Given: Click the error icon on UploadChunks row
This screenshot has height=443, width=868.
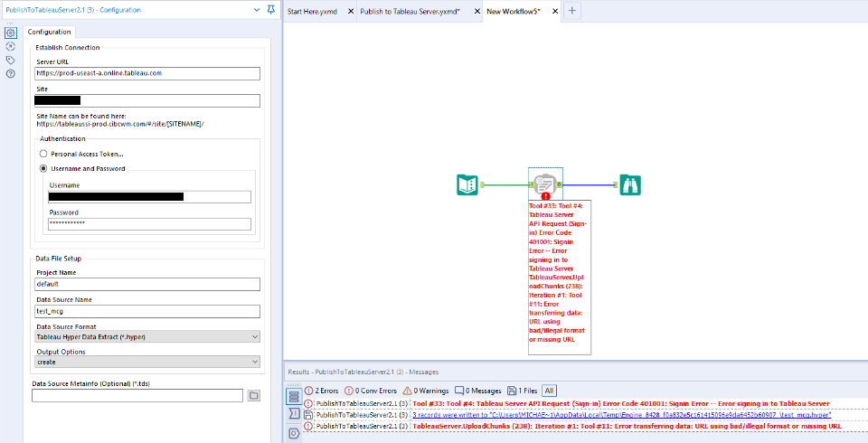Looking at the screenshot, I should pyautogui.click(x=307, y=427).
